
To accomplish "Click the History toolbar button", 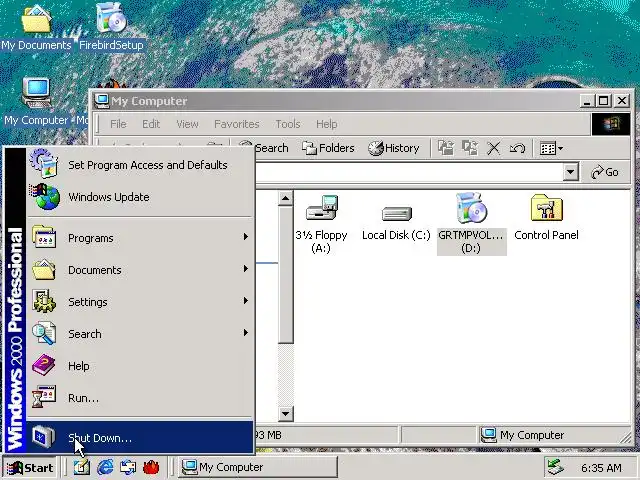I will [x=393, y=148].
